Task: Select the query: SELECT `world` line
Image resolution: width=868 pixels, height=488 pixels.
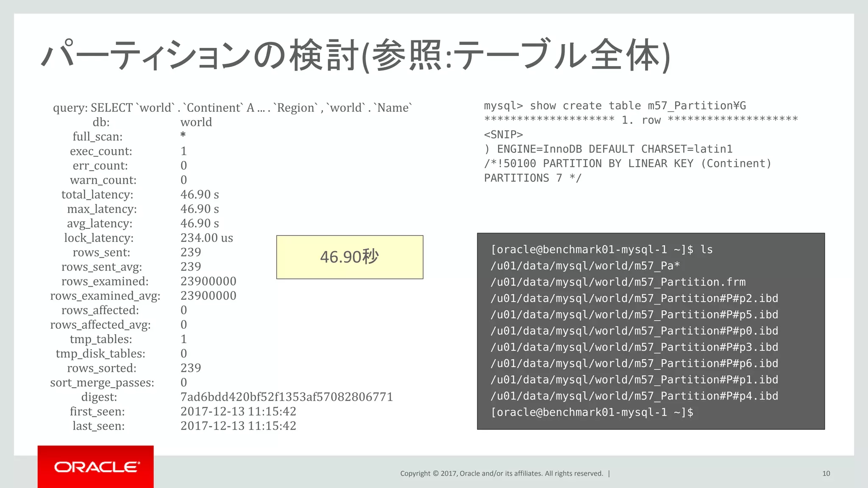Action: point(233,108)
